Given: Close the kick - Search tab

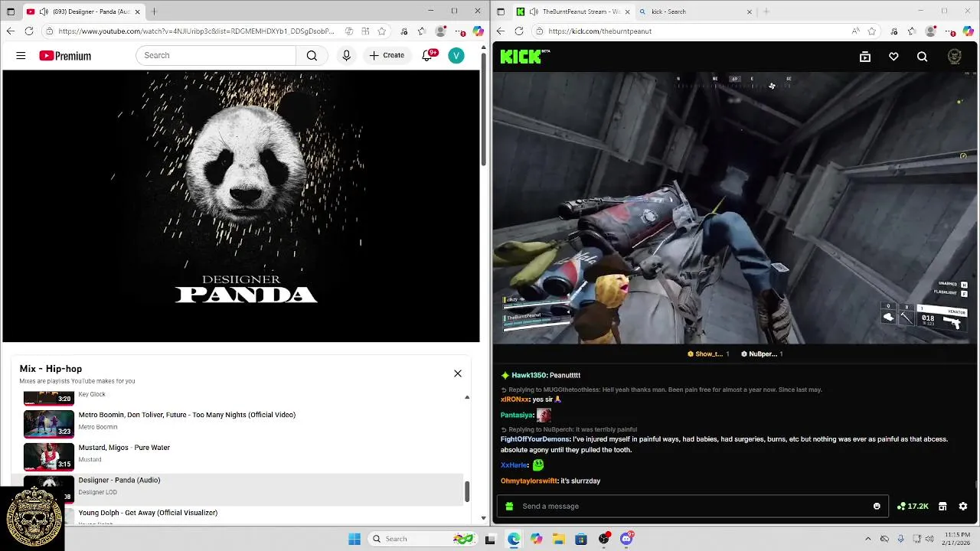Looking at the screenshot, I should pyautogui.click(x=750, y=11).
